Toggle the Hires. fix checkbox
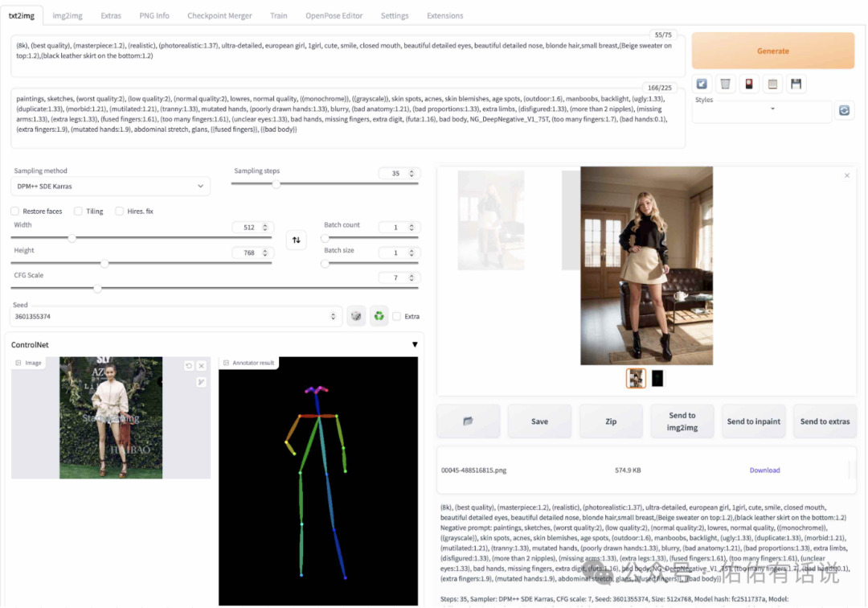 click(119, 211)
